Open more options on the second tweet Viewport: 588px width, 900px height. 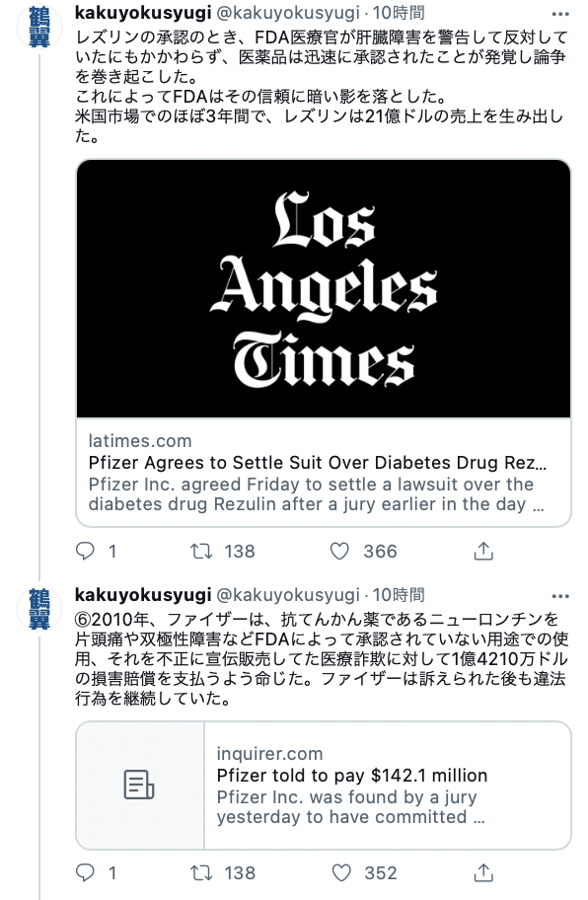560,596
